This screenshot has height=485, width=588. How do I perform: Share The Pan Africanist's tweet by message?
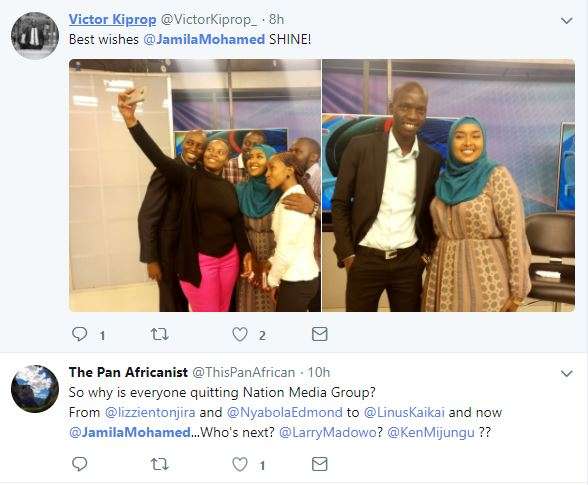point(320,464)
